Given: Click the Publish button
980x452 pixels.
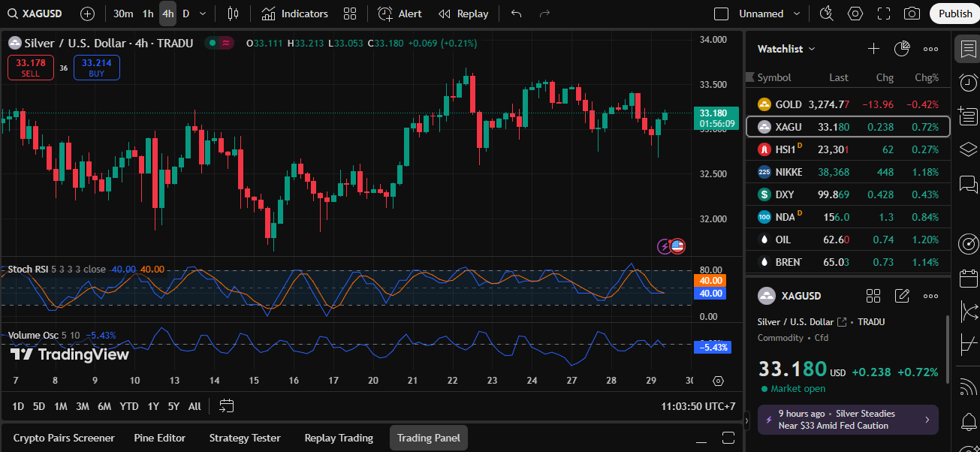Looking at the screenshot, I should coord(954,14).
